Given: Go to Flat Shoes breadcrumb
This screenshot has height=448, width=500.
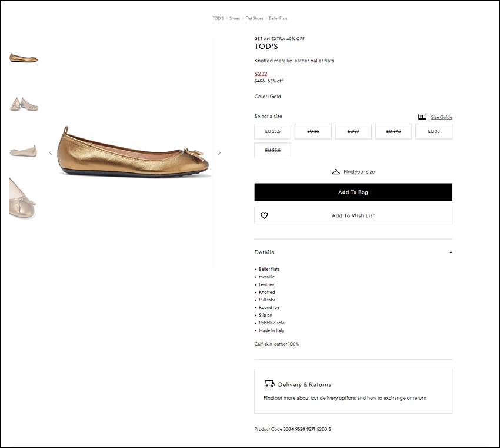Looking at the screenshot, I should tap(254, 18).
